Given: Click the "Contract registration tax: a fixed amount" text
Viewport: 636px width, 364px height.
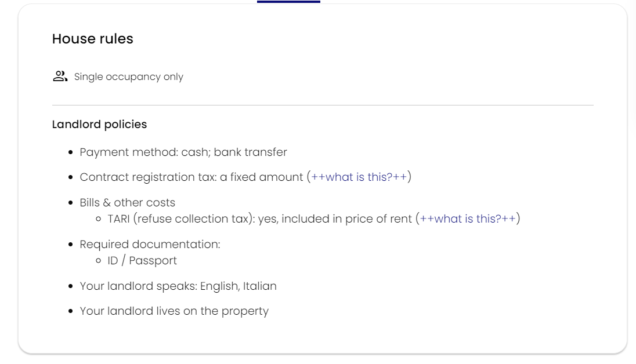Looking at the screenshot, I should coord(191,177).
